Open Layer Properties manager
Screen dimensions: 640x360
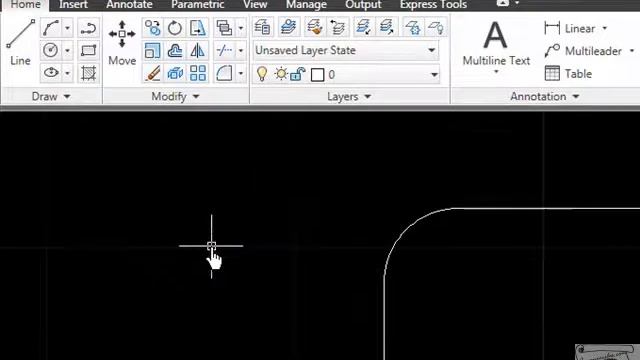263,27
